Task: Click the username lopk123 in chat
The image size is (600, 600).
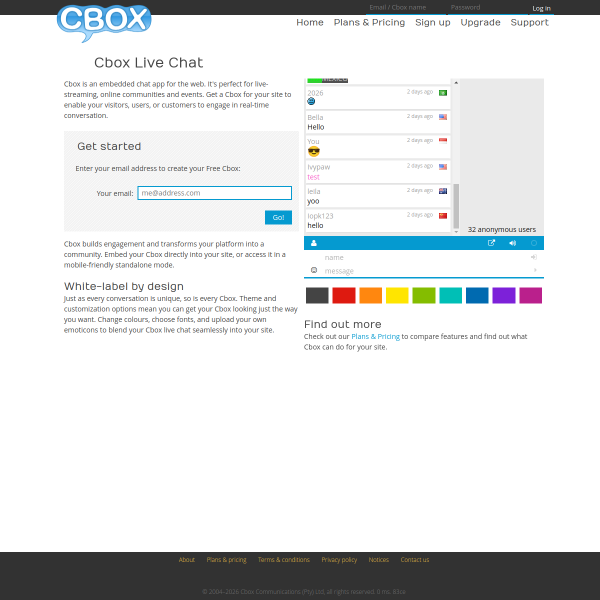Action: [x=320, y=216]
